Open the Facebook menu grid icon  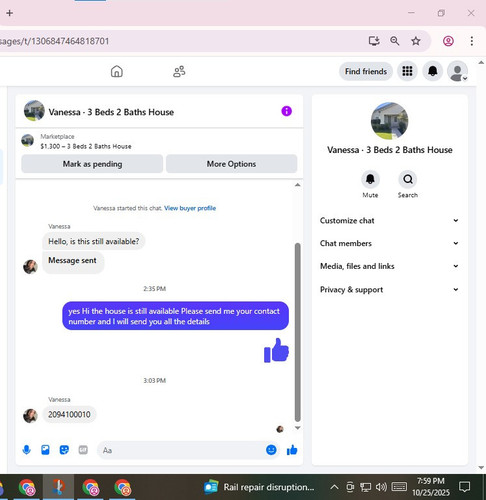(407, 71)
